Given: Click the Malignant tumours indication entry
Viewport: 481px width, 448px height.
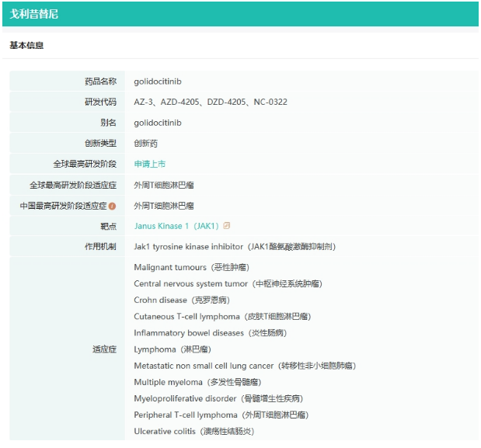Looking at the screenshot, I should coord(192,267).
